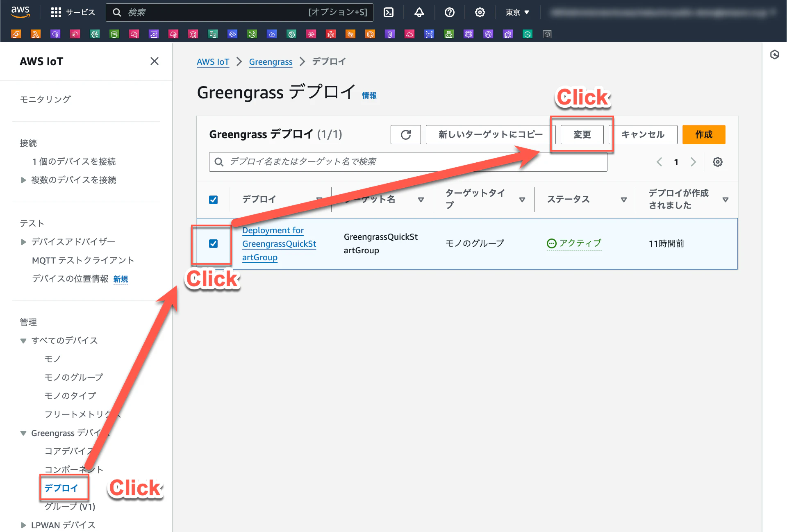Collapse すべてのデバイス section

tap(23, 341)
